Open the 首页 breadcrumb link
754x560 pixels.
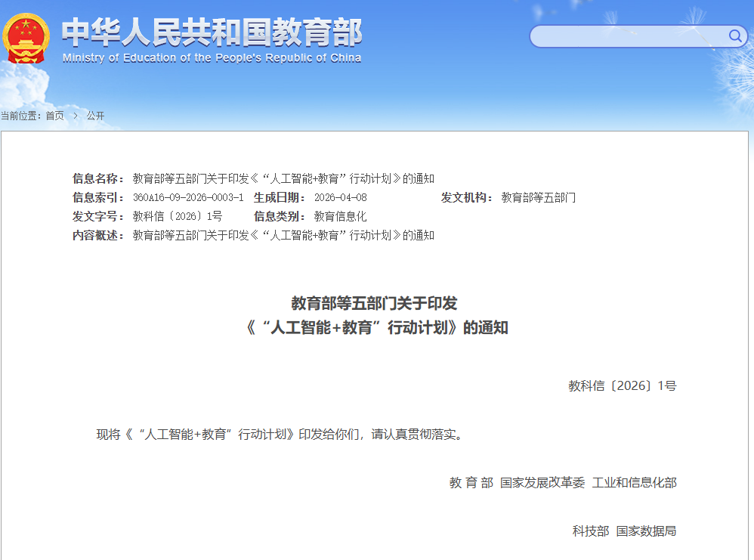pos(55,116)
